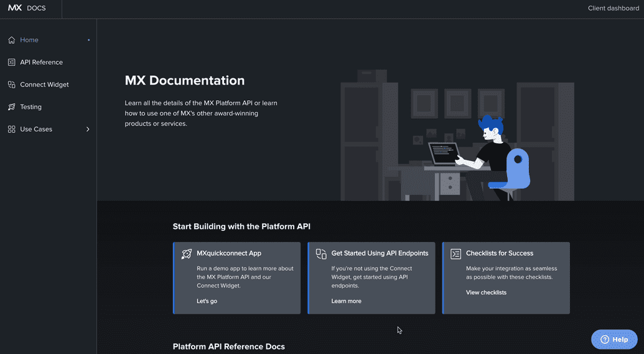Click the 'Run a demo app' card description
Image resolution: width=644 pixels, height=354 pixels.
point(245,277)
